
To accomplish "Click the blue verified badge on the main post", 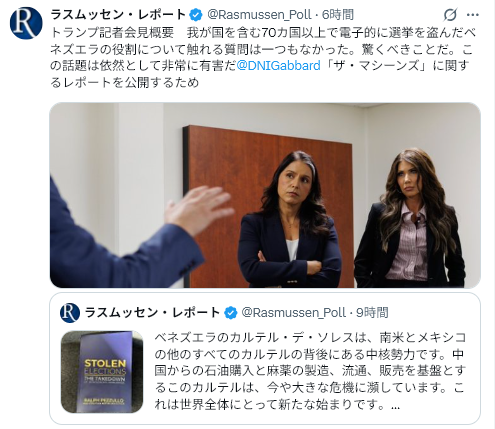I will [x=196, y=15].
